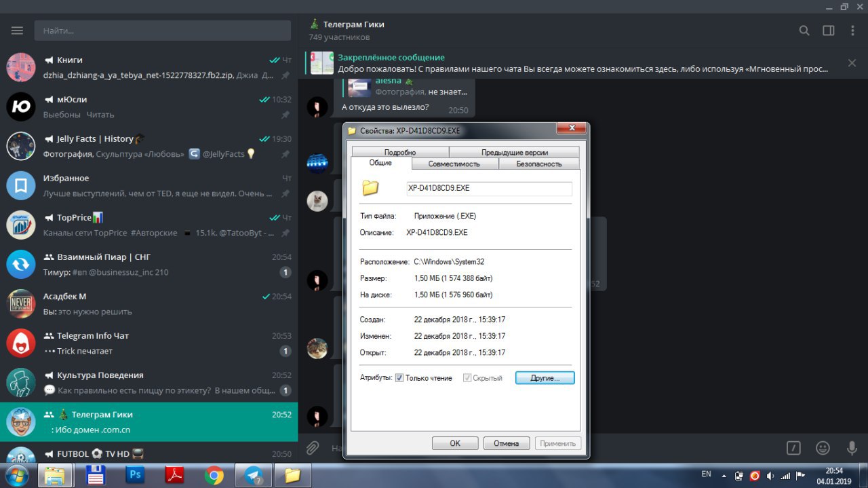This screenshot has height=488, width=868.
Task: Click the search field Найти
Action: point(162,31)
